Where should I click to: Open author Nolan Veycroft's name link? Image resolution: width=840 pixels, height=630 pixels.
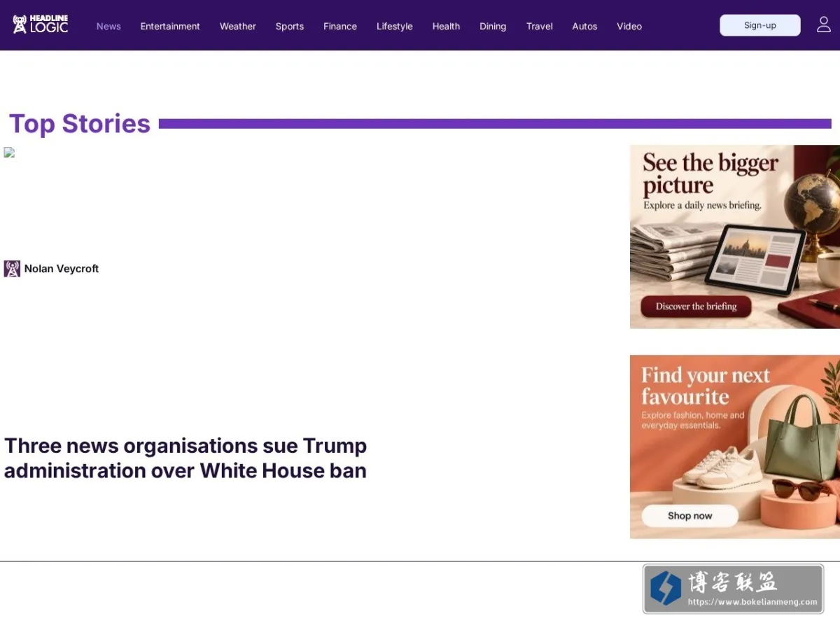click(62, 269)
